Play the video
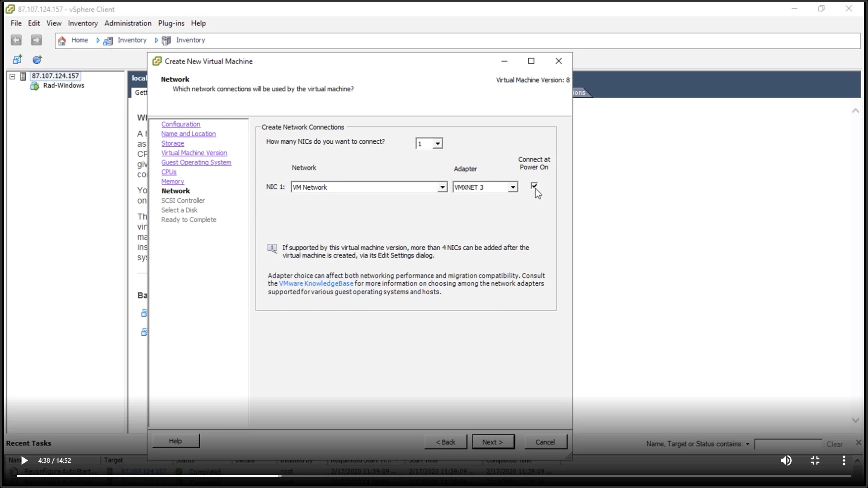The image size is (868, 488). (24, 460)
